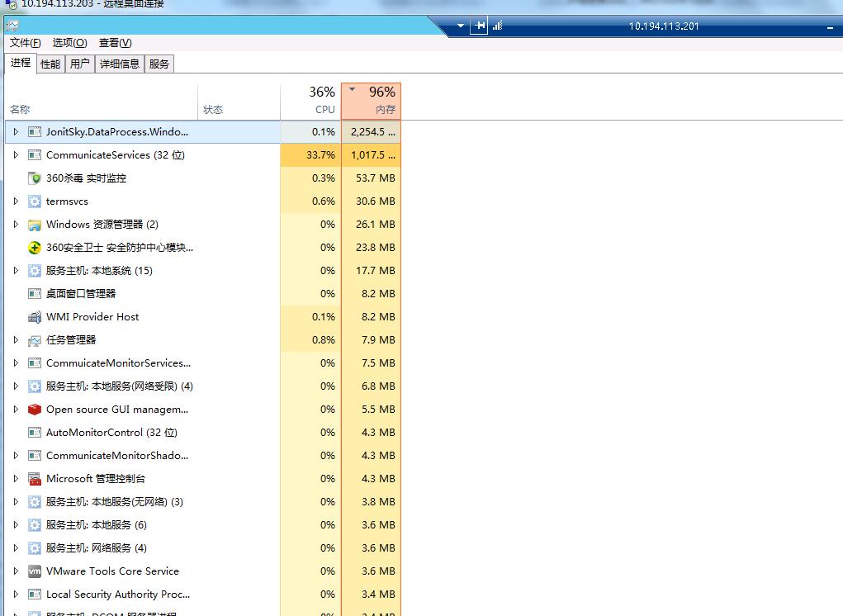
Task: Select the 进程 tab
Action: pos(21,63)
